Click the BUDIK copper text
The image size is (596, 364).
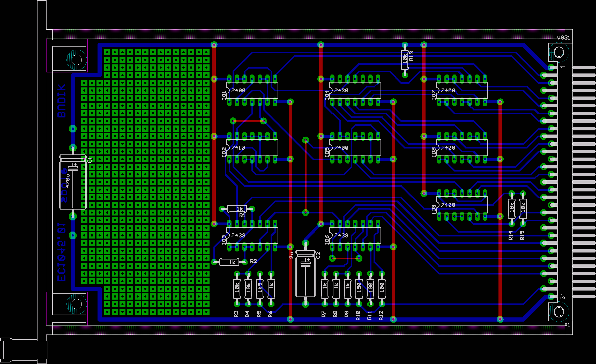pyautogui.click(x=62, y=101)
